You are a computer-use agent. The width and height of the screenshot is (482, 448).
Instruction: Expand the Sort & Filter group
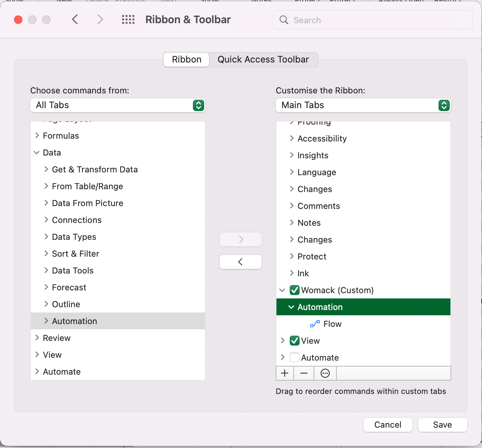(x=46, y=253)
